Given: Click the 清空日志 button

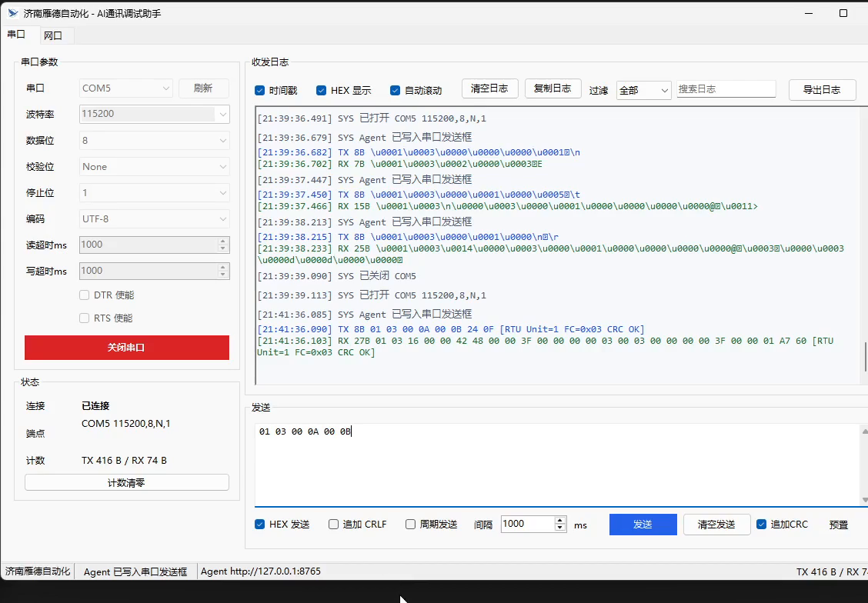Looking at the screenshot, I should click(489, 88).
